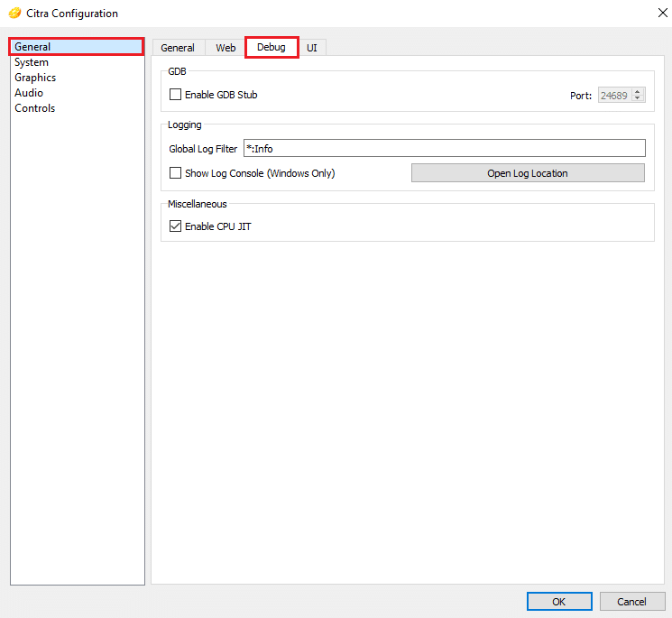Screen dimensions: 672x618
Task: Go to Controls settings category
Action: 34,108
